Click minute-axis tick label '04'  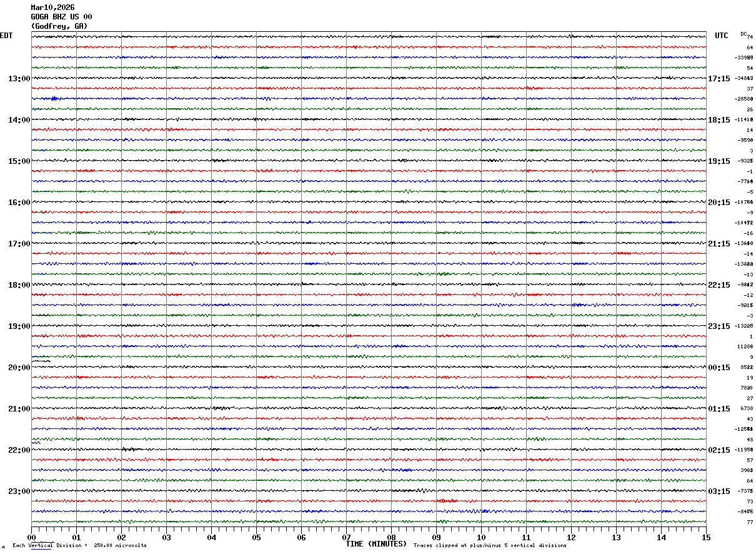click(211, 537)
